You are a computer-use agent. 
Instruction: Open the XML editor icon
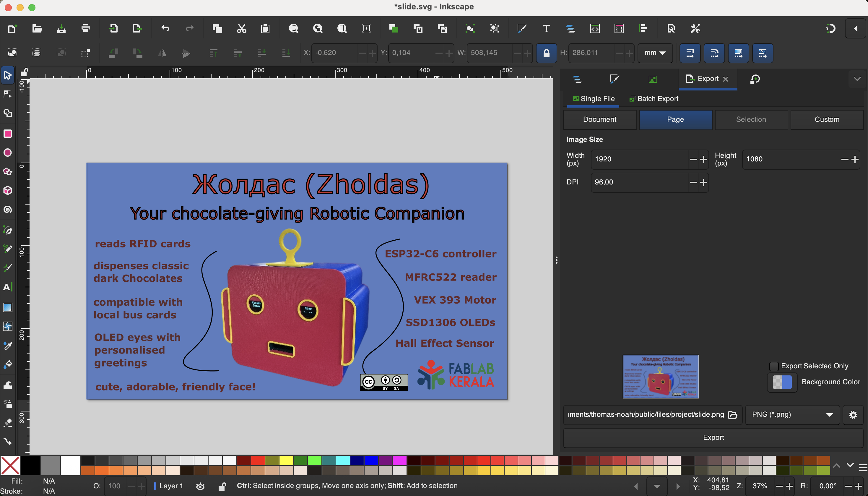[x=595, y=28]
